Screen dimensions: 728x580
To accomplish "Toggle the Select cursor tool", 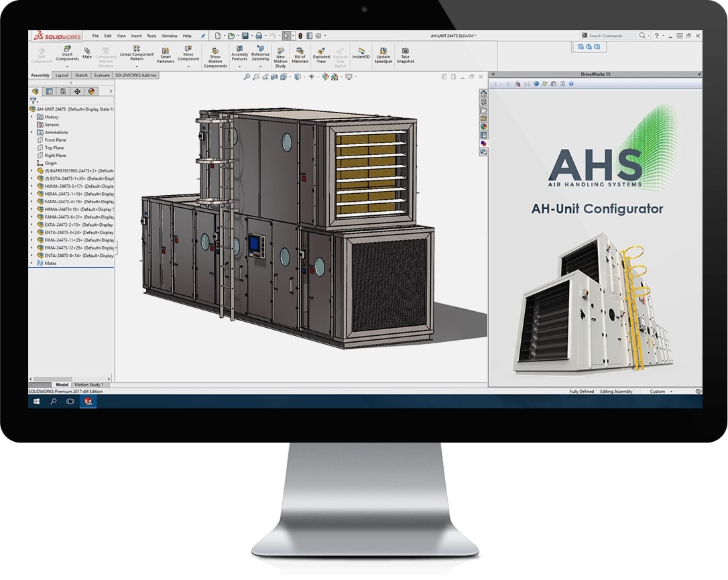I will coord(286,36).
